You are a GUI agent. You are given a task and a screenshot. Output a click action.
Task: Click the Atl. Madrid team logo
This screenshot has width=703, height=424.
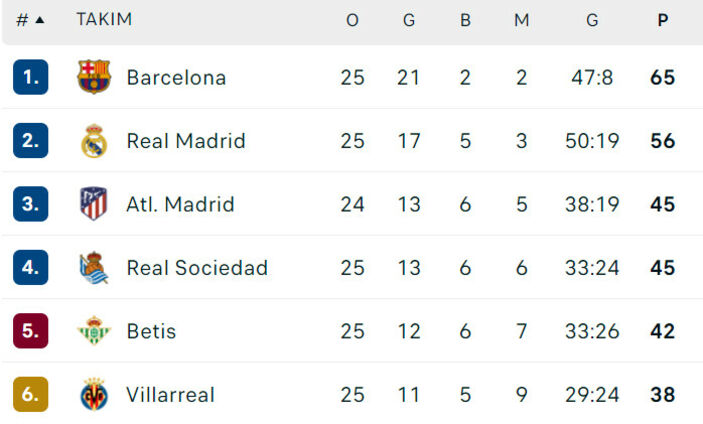click(x=94, y=204)
